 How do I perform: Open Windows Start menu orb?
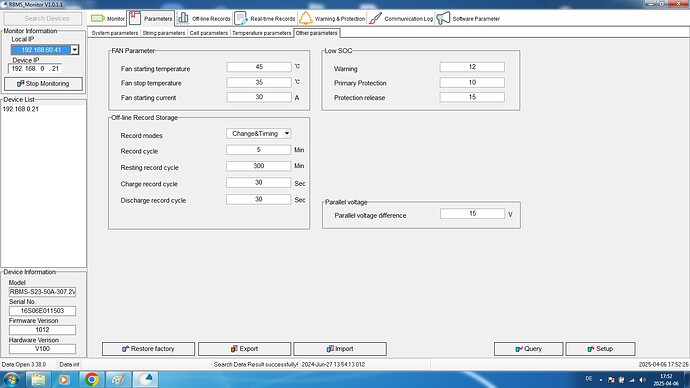point(11,379)
